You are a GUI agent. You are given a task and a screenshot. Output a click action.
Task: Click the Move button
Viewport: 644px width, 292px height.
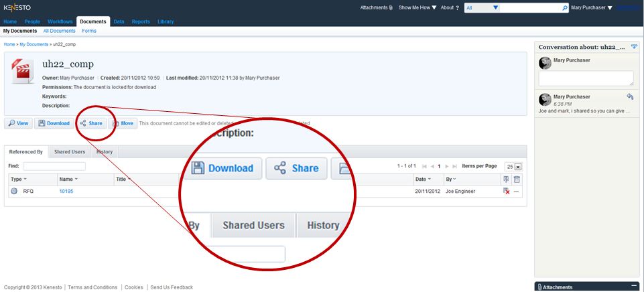click(x=123, y=123)
